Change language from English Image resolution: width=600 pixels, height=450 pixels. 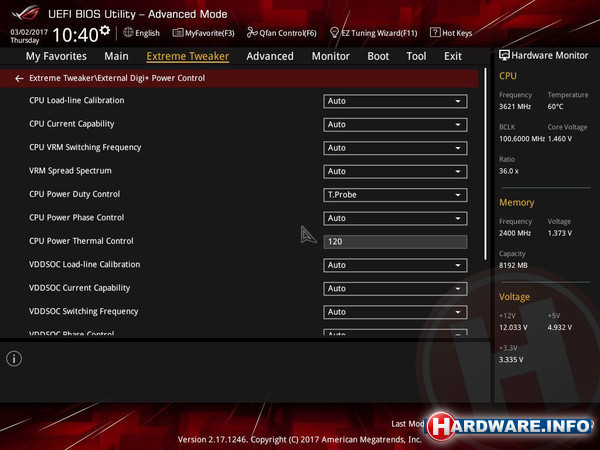coord(147,33)
